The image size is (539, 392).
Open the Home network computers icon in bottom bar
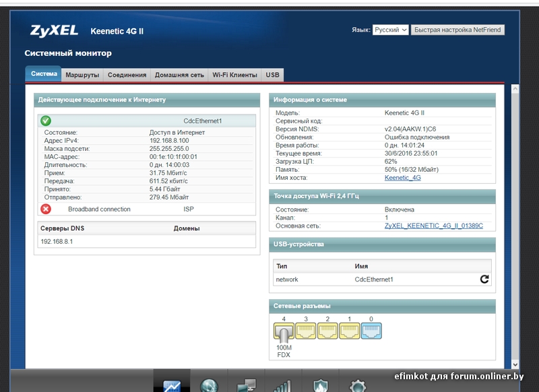click(x=246, y=385)
